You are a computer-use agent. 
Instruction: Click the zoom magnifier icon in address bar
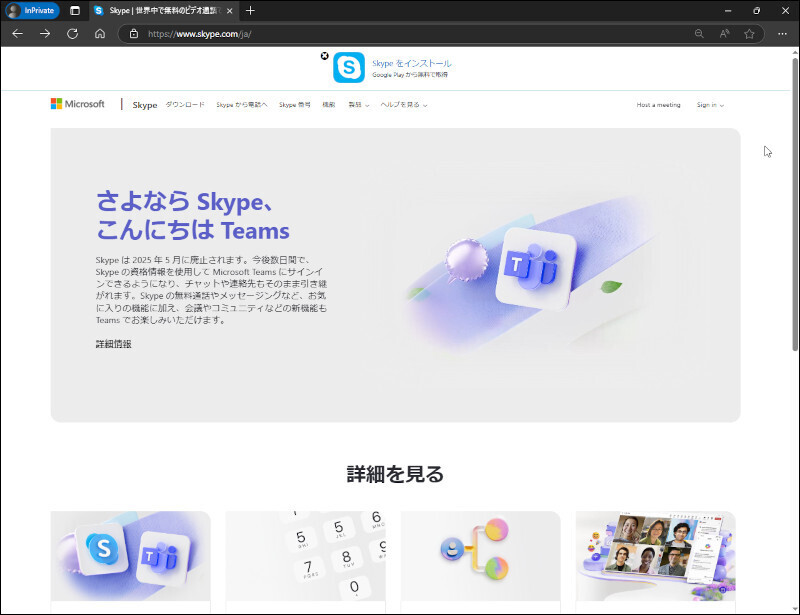tap(699, 34)
